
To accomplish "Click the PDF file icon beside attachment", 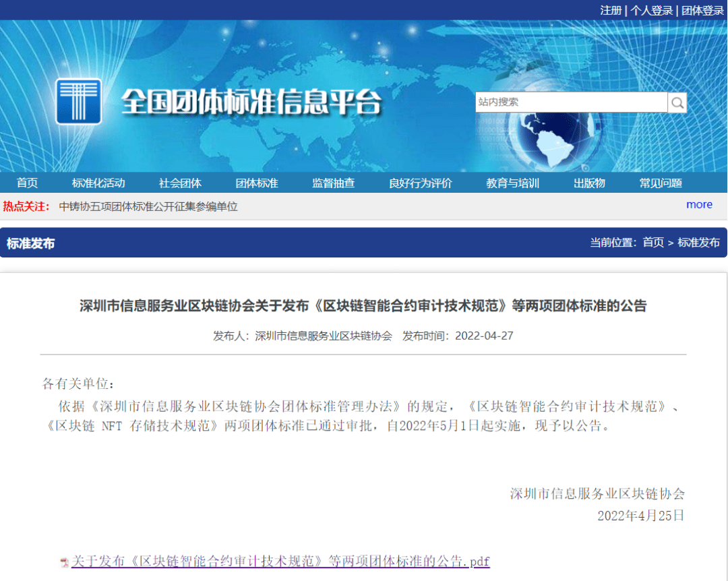I will 65,563.
